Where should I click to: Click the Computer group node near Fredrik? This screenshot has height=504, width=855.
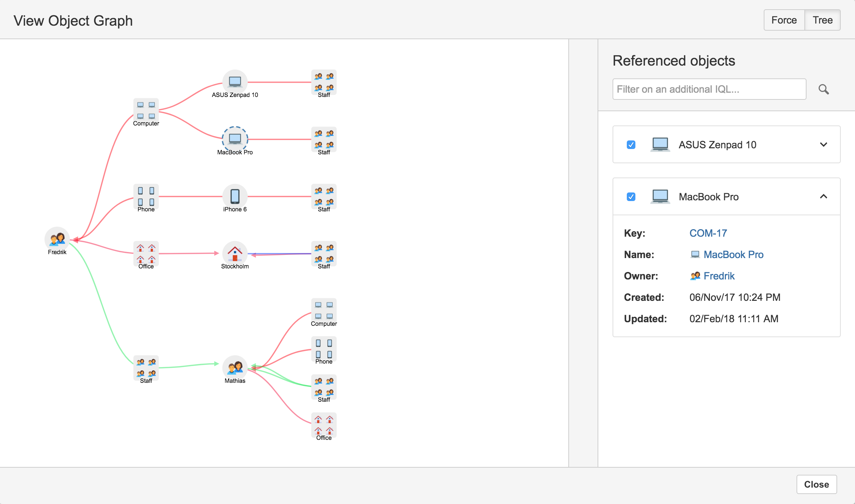[x=146, y=110]
